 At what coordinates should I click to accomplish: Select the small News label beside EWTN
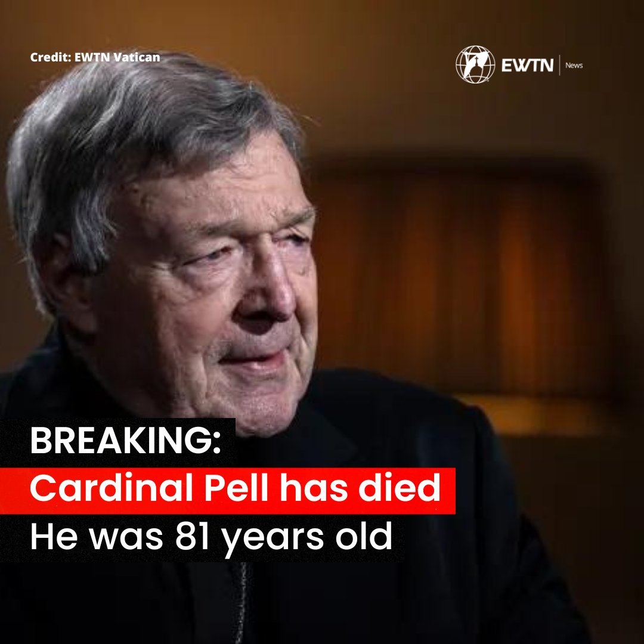point(574,66)
